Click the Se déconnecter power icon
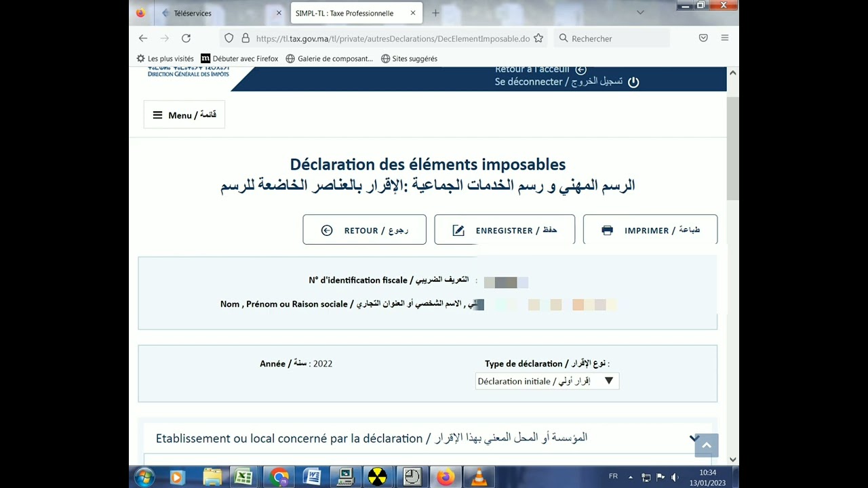This screenshot has height=488, width=868. tap(633, 82)
